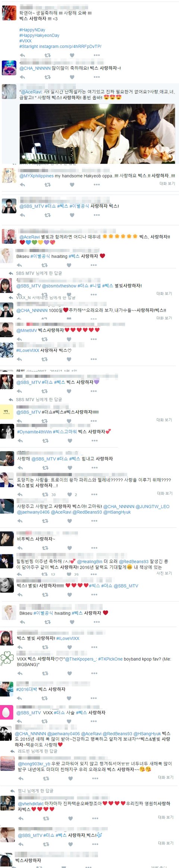Expand '대화 보기' under the @vhehdkfakt reply
The height and width of the screenshot is (868, 179).
point(166,817)
